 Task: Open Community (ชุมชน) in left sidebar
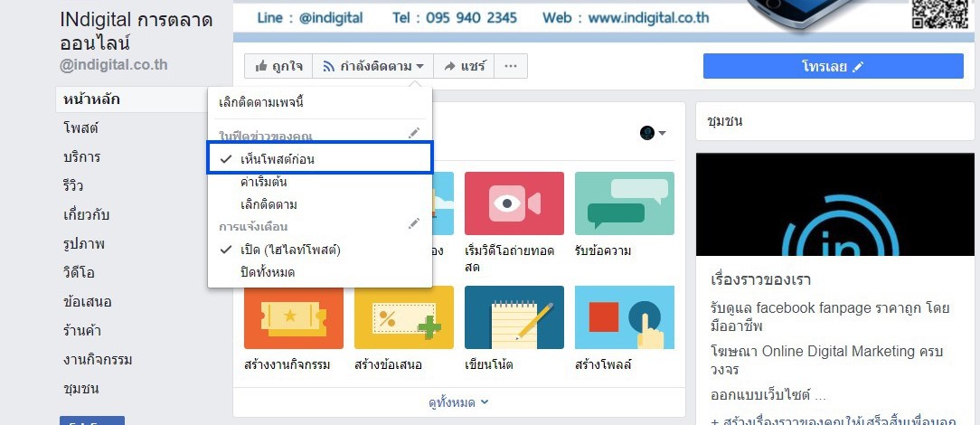81,389
